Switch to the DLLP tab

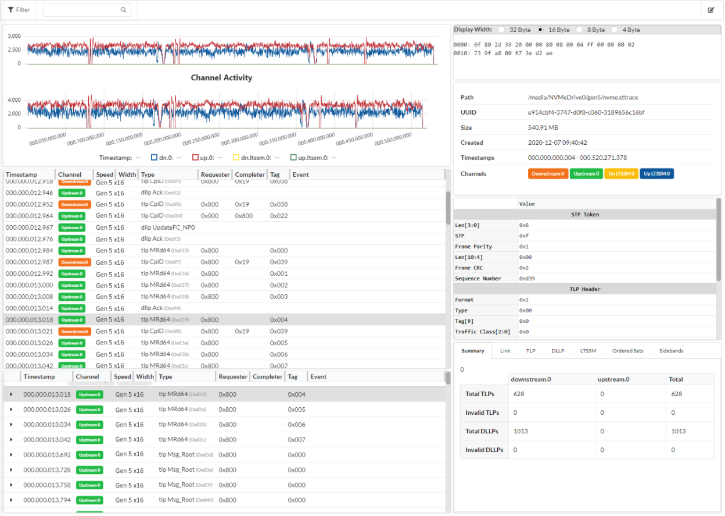[558, 351]
